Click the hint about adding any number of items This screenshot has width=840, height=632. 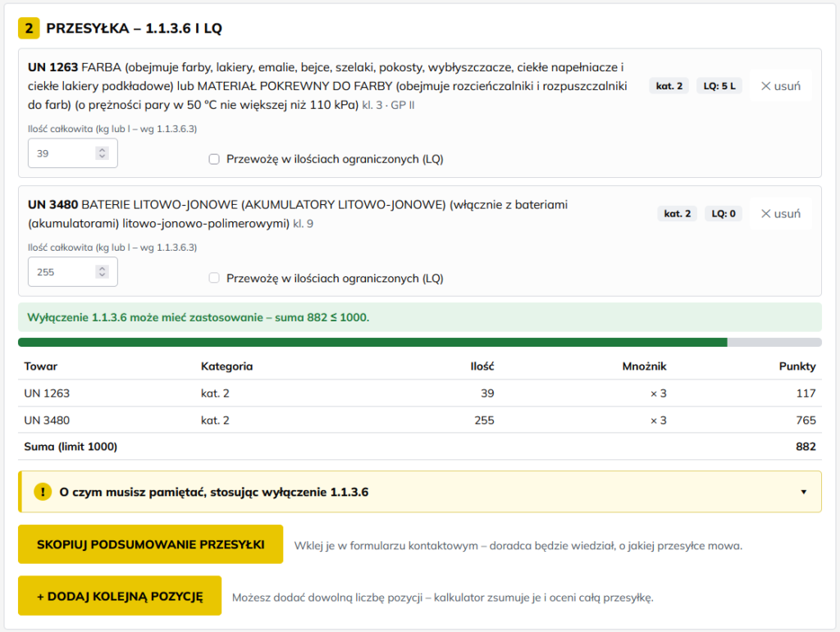[x=443, y=598]
